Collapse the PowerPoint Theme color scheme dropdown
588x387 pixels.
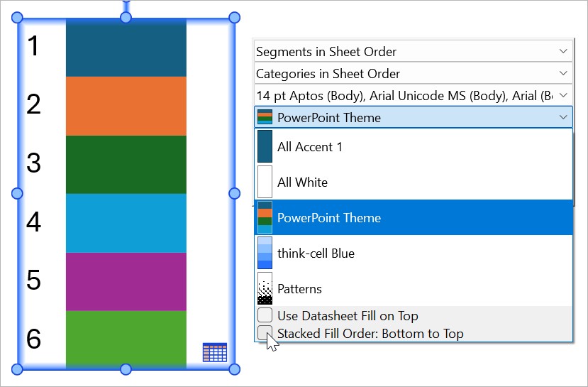pyautogui.click(x=563, y=117)
